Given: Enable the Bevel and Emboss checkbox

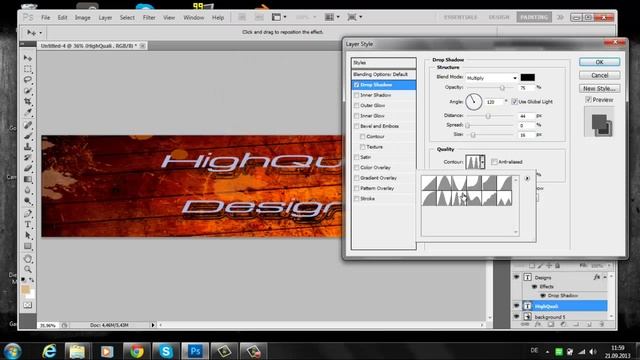Looking at the screenshot, I should coord(356,126).
